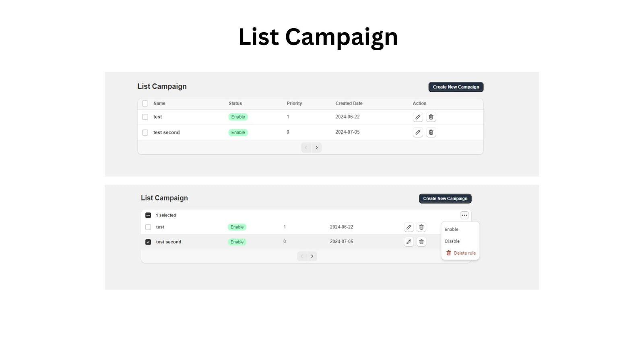
Task: Click the 1 selected label row
Action: pos(165,215)
